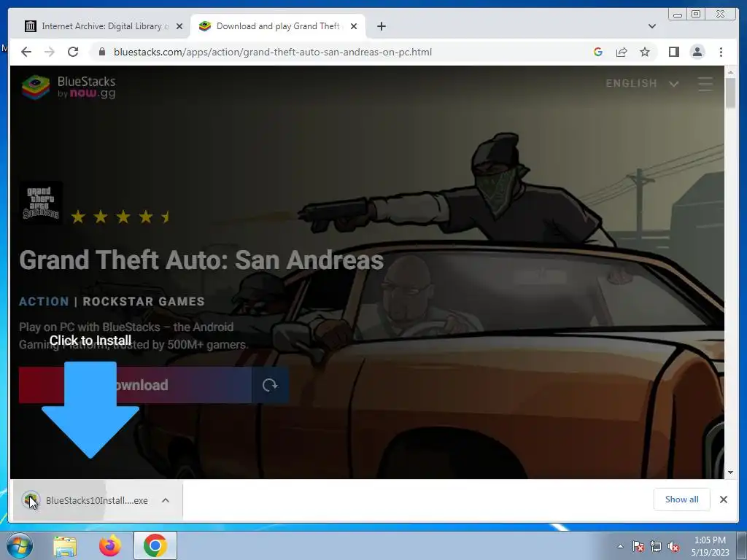The height and width of the screenshot is (560, 747).
Task: Open Windows Explorer from taskbar
Action: pos(65,545)
